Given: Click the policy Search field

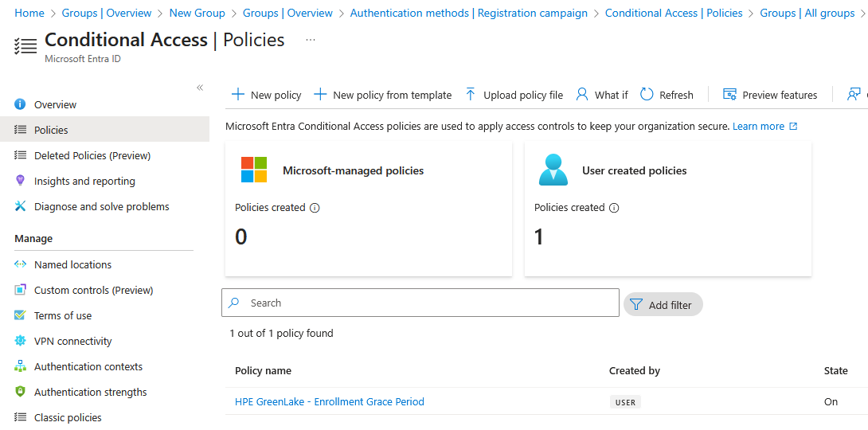Looking at the screenshot, I should [x=430, y=303].
